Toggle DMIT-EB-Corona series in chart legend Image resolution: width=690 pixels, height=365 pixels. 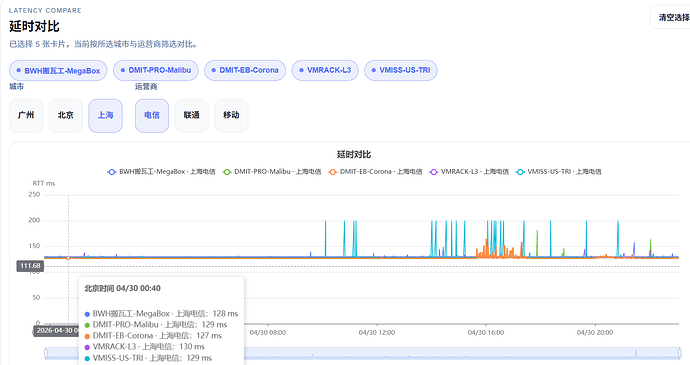click(x=375, y=172)
